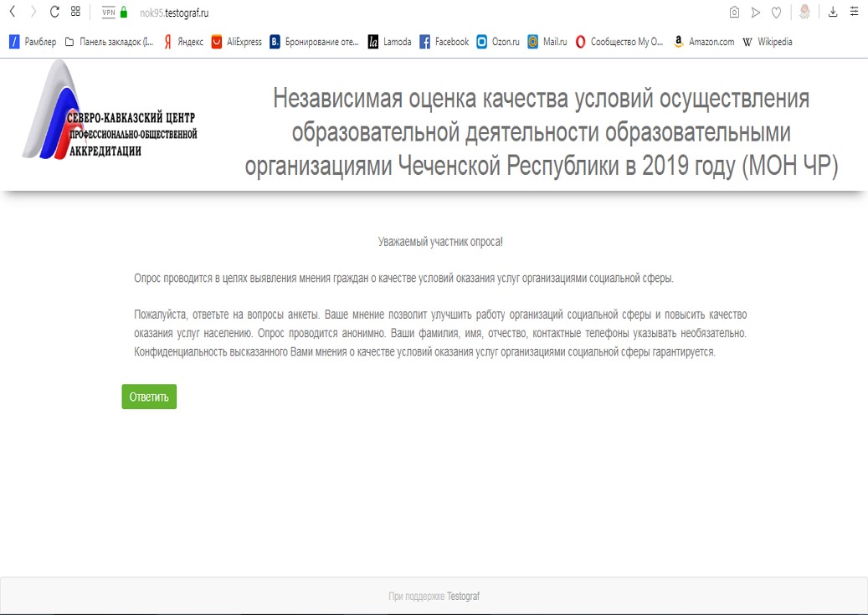Click the text Уважаемый участник опроса!
Image resolution: width=868 pixels, height=615 pixels.
point(440,242)
